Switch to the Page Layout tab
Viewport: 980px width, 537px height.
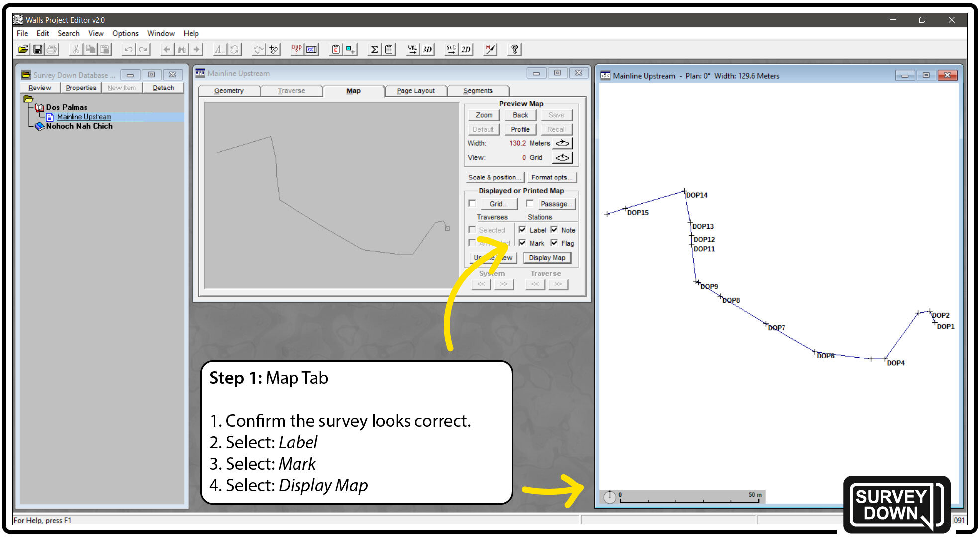(416, 91)
